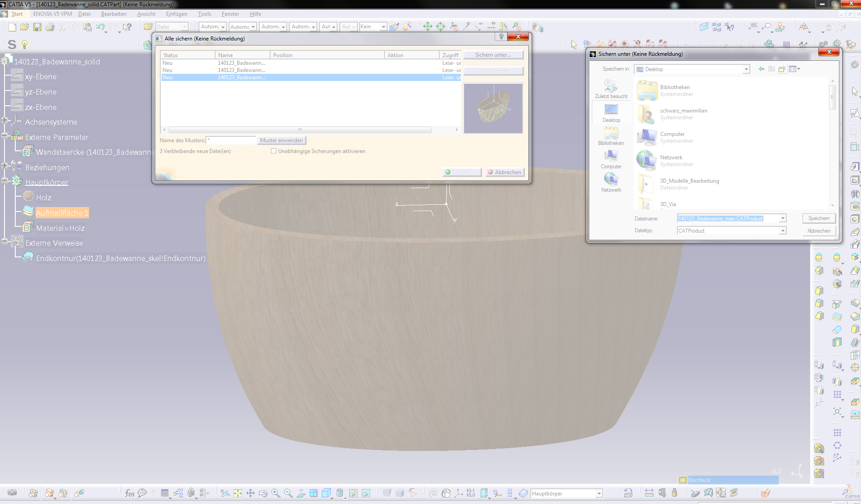The width and height of the screenshot is (861, 504).
Task: Open the Dateiname dropdown arrow
Action: pyautogui.click(x=783, y=218)
